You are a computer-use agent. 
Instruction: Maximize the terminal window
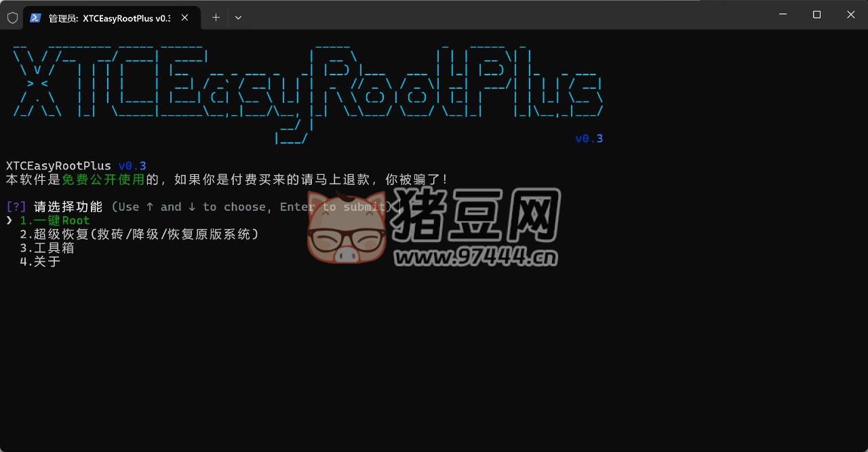click(816, 15)
